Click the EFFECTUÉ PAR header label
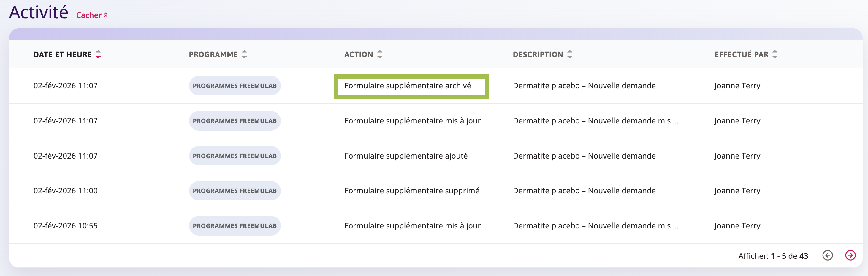This screenshot has width=868, height=276. coord(741,54)
